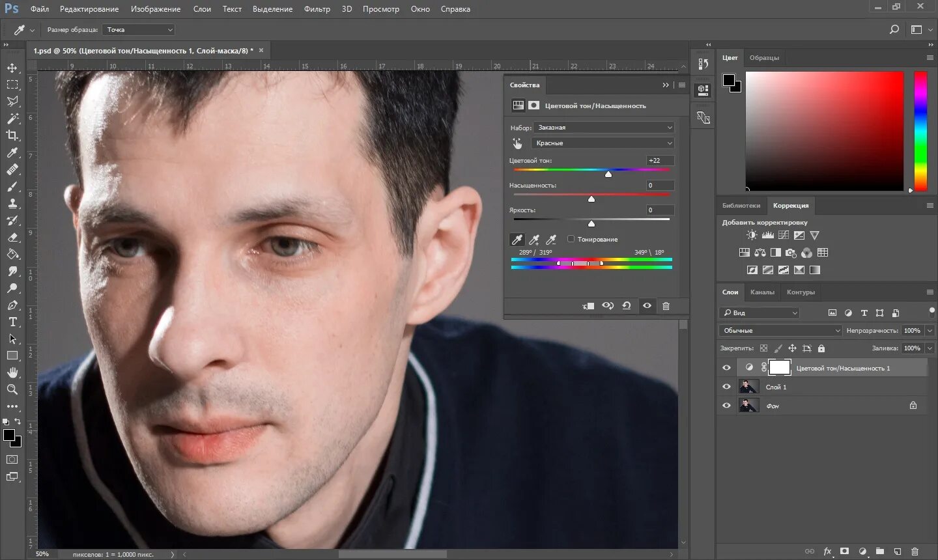Select the Hand tool
This screenshot has height=560, width=938.
[12, 372]
